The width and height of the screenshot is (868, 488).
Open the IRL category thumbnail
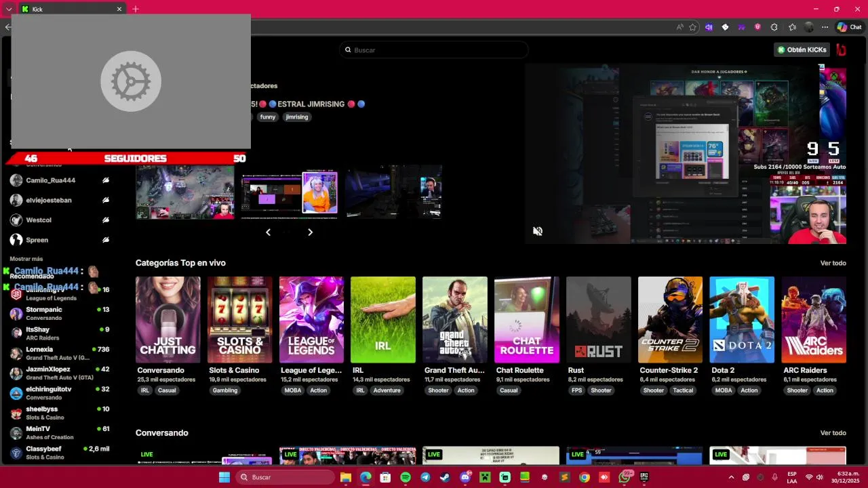[383, 319]
